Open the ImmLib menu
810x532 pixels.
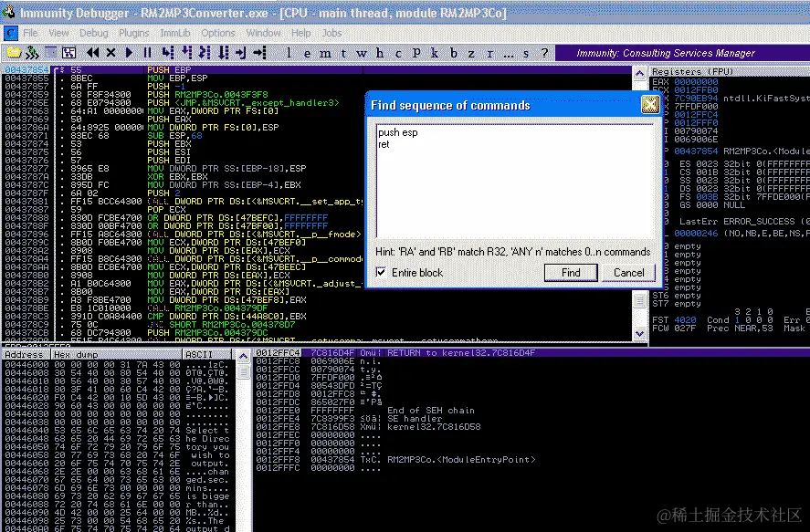coord(175,33)
